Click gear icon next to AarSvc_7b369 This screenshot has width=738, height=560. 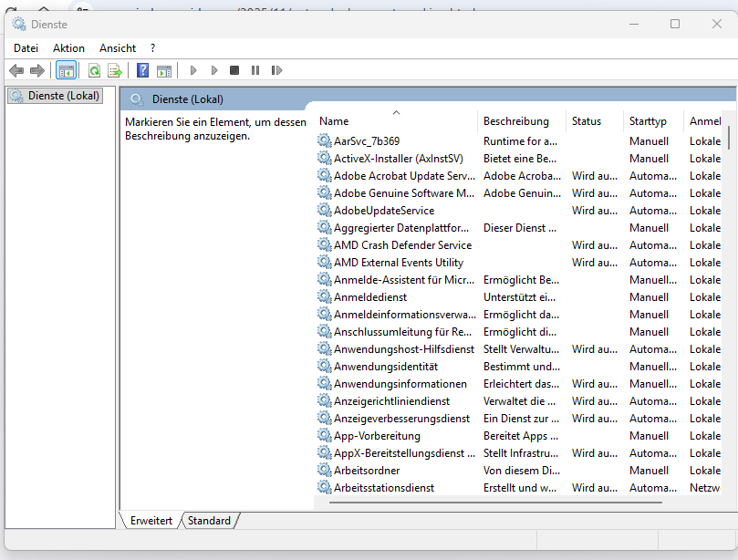pos(324,140)
